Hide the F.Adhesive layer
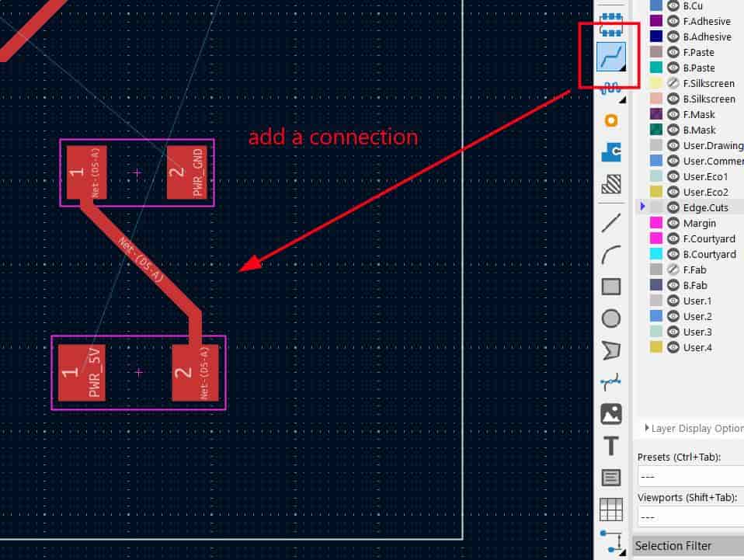This screenshot has width=744, height=560. coord(673,21)
